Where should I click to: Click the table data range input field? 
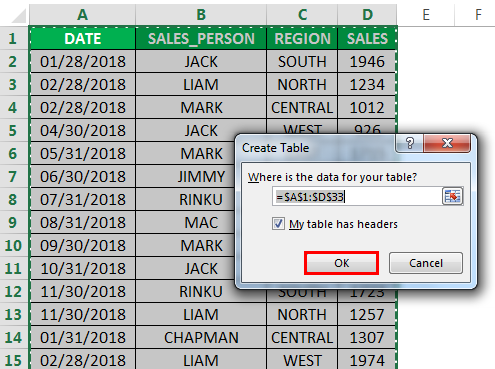(357, 197)
